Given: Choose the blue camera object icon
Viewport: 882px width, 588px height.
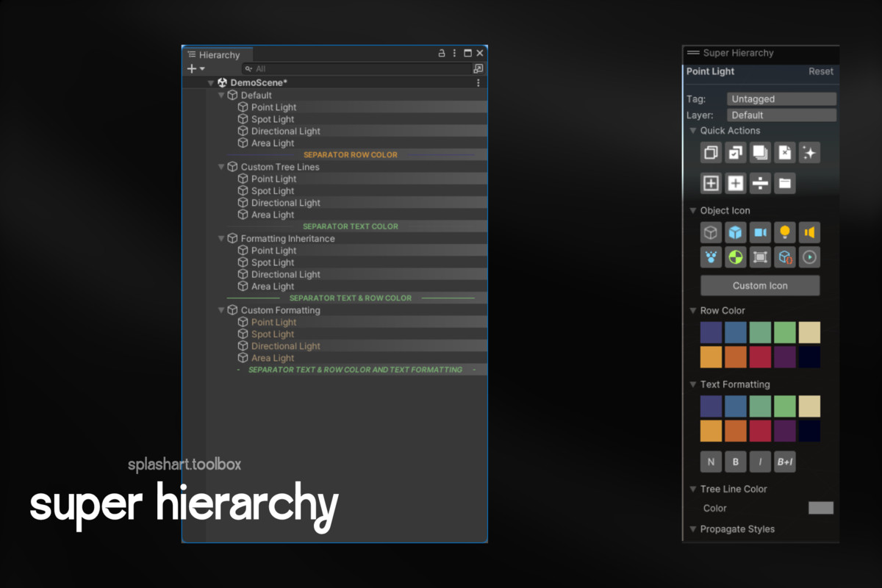Looking at the screenshot, I should tap(760, 233).
